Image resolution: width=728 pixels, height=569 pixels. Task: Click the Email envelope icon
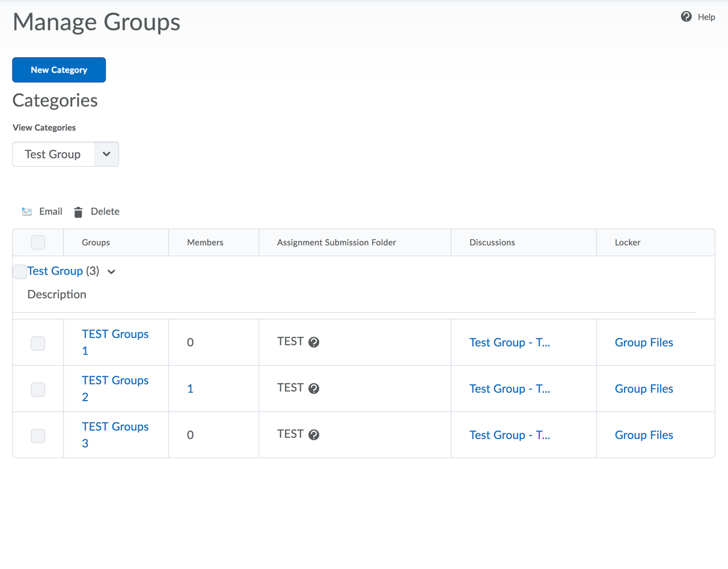[x=26, y=212]
